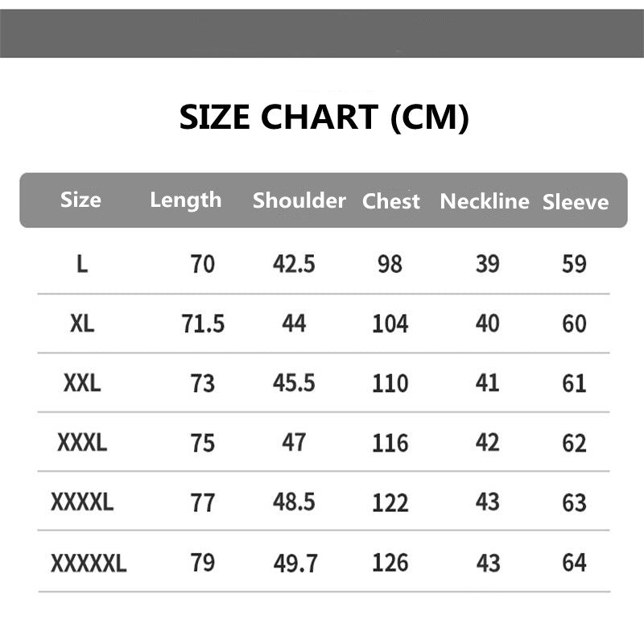Select the Size column header

(x=80, y=200)
